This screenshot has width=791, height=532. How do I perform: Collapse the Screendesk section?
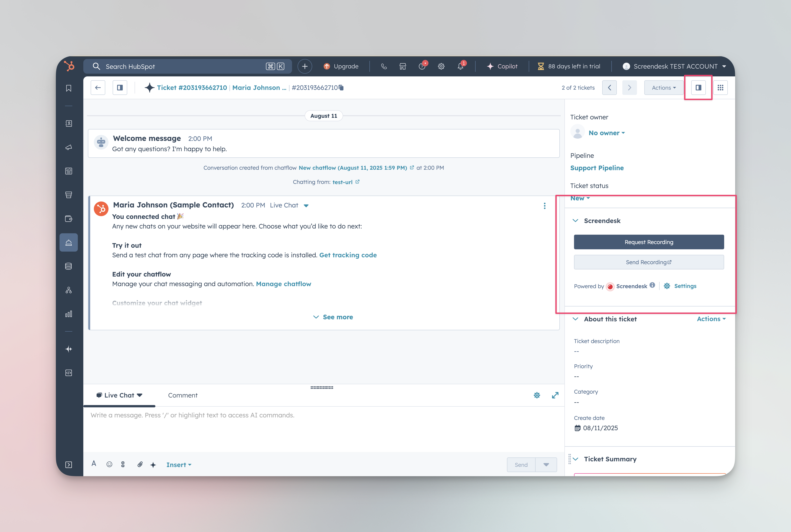[x=575, y=220]
